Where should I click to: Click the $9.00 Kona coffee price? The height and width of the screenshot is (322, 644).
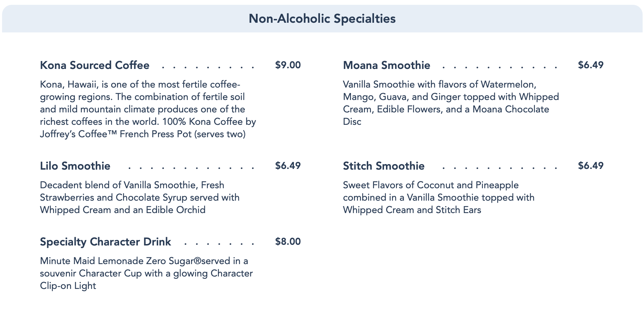tap(288, 65)
